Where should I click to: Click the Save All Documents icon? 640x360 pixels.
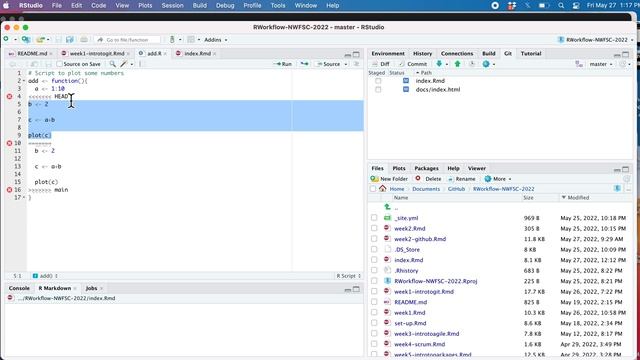pyautogui.click(x=70, y=40)
